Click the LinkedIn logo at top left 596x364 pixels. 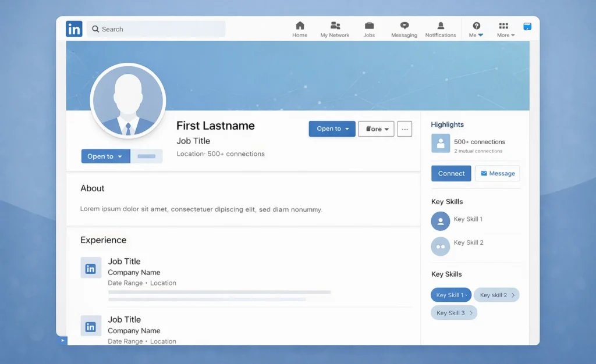tap(73, 28)
